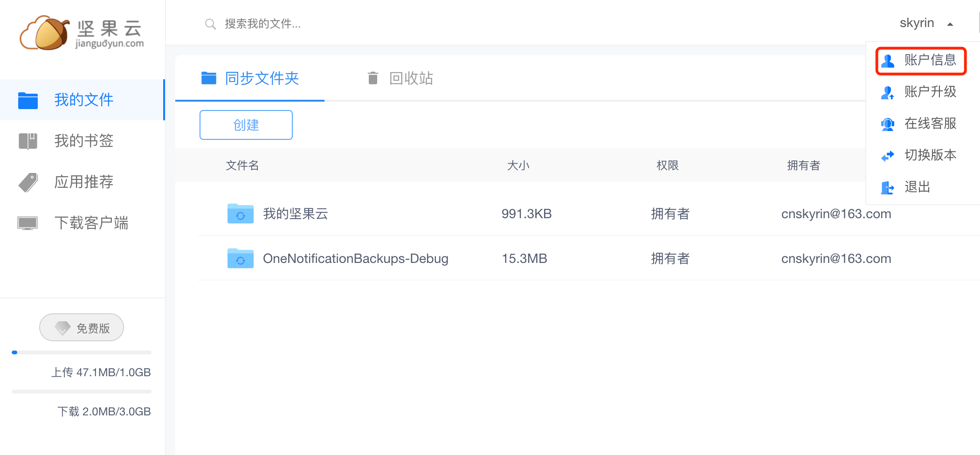Screen dimensions: 980x455
Task: Collapse the skyrin user dropdown arrow
Action: point(950,24)
